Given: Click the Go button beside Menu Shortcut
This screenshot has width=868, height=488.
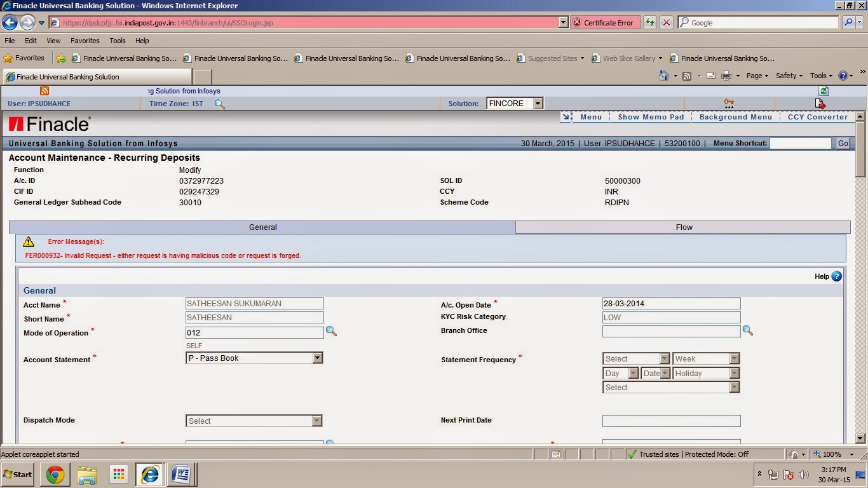Looking at the screenshot, I should (x=843, y=143).
